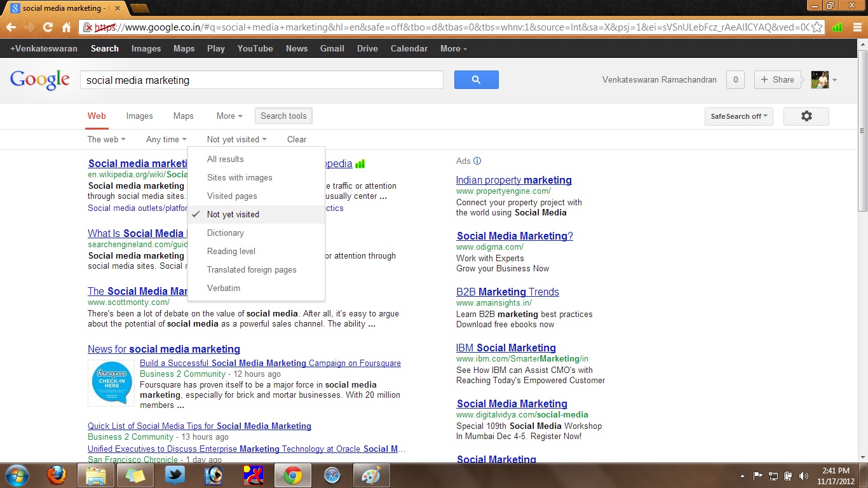
Task: Open Twitter bird app in taskbar
Action: click(x=175, y=475)
